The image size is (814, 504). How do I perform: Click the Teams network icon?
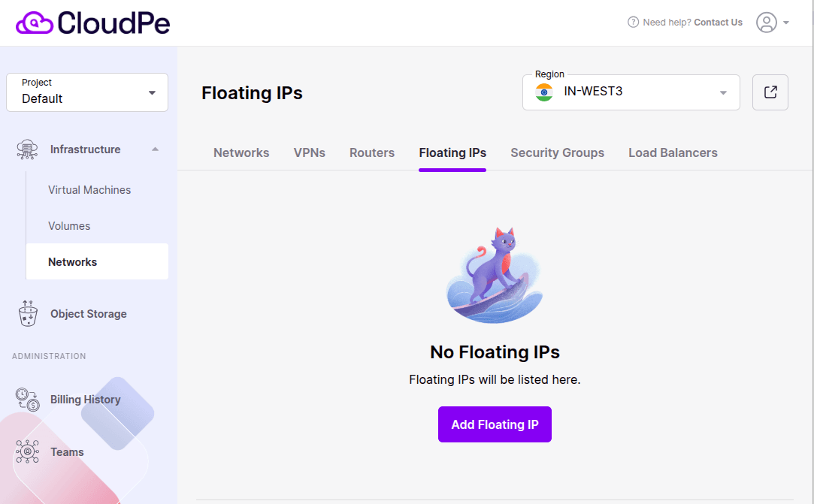click(27, 451)
